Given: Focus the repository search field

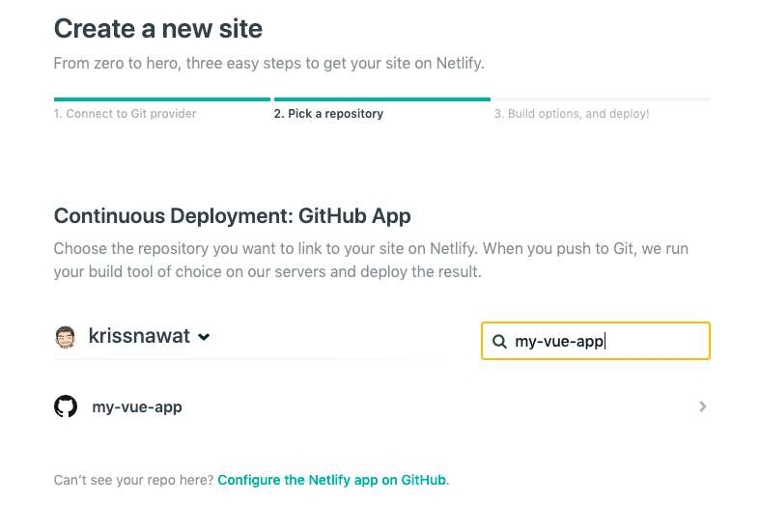Looking at the screenshot, I should [596, 341].
